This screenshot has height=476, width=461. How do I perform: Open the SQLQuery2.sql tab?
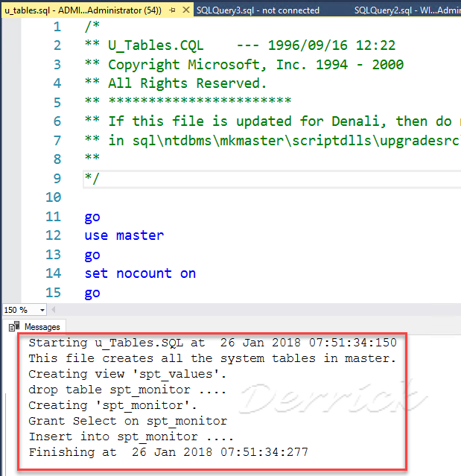(407, 10)
